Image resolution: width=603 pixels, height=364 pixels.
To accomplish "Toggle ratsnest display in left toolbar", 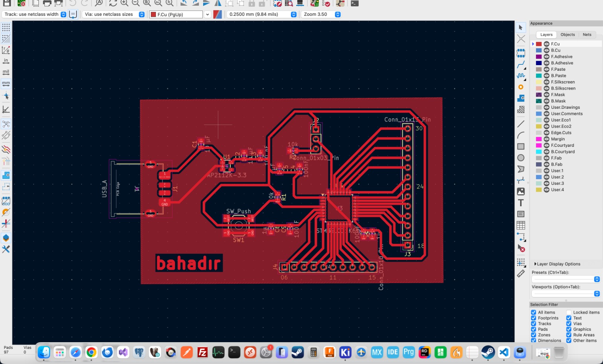I will [6, 124].
